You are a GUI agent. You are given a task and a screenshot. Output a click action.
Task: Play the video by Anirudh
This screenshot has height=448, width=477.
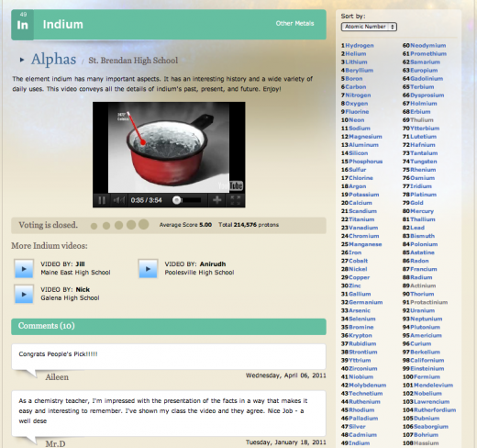tap(148, 269)
